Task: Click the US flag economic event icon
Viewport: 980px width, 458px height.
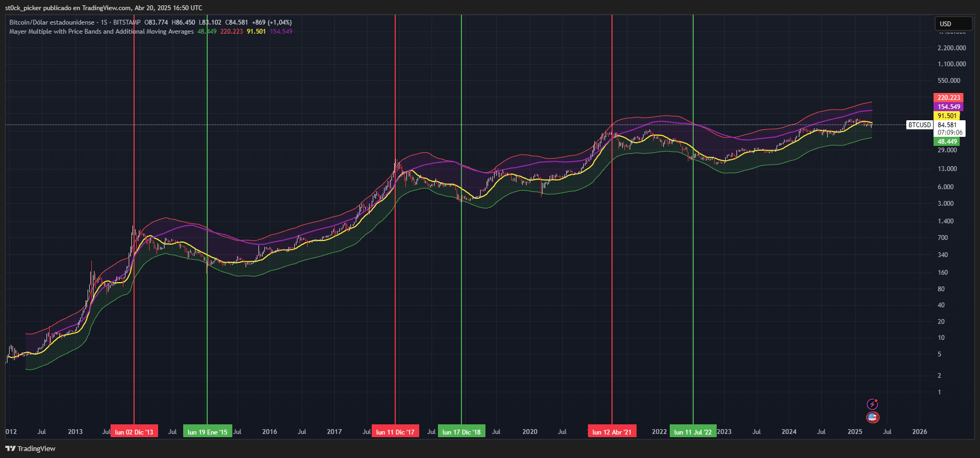Action: click(x=873, y=417)
